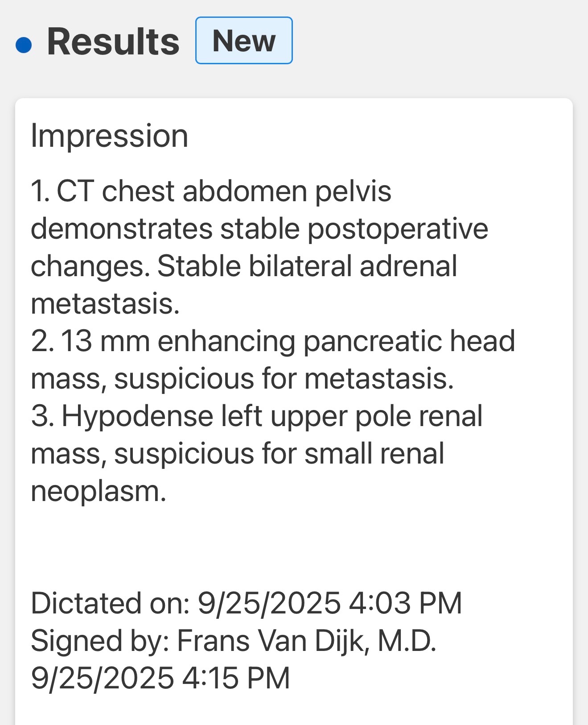Viewport: 588px width, 725px height.
Task: Tap the "13 mm" measurement in finding two
Action: (x=105, y=341)
